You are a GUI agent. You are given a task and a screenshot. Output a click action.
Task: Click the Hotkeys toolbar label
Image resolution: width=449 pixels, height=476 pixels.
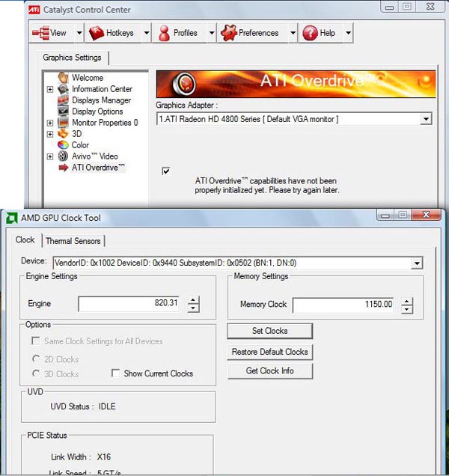pos(120,33)
